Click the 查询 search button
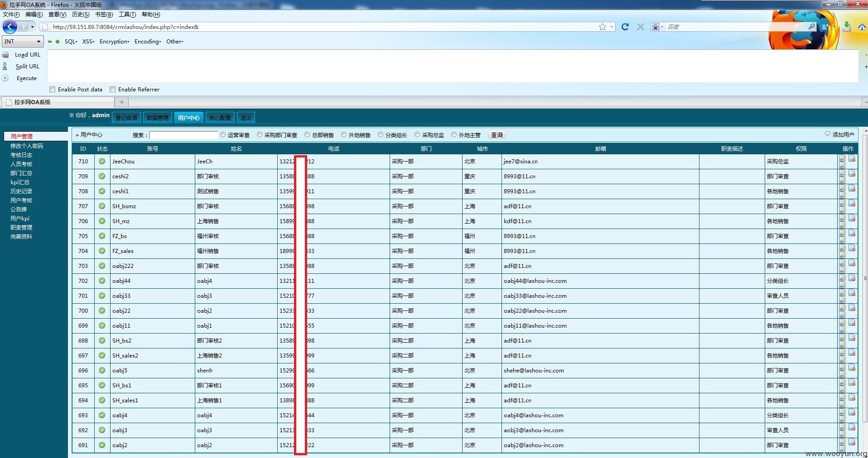 (x=497, y=135)
